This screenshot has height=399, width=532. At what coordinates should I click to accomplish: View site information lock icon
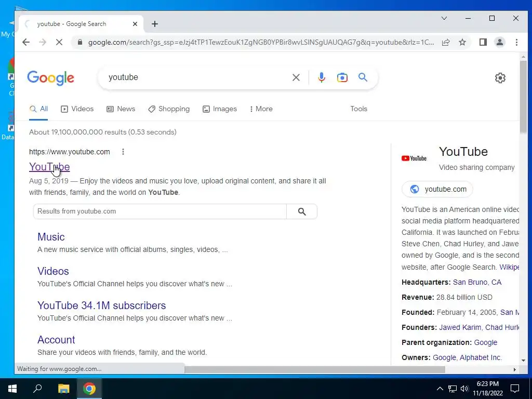point(80,42)
